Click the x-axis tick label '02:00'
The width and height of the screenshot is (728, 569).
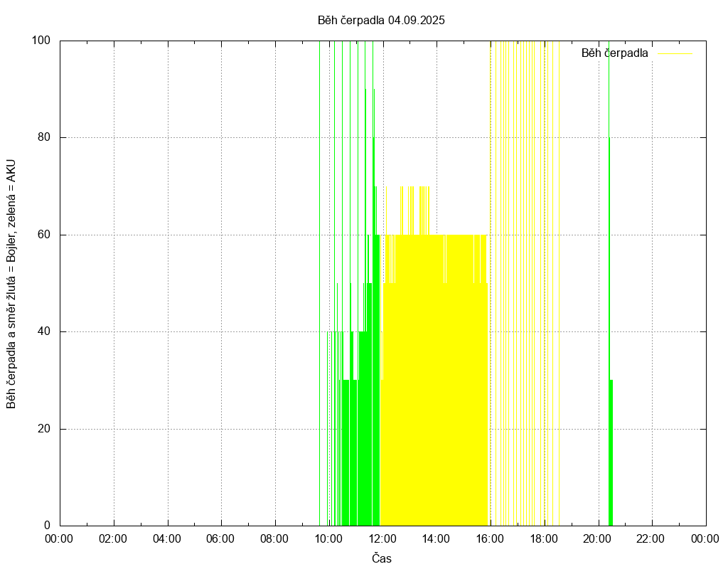pyautogui.click(x=113, y=539)
